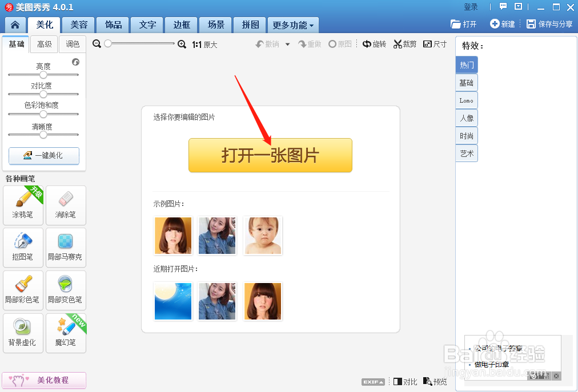The image size is (578, 392).
Task: Switch to the 边框 tab
Action: 182,25
